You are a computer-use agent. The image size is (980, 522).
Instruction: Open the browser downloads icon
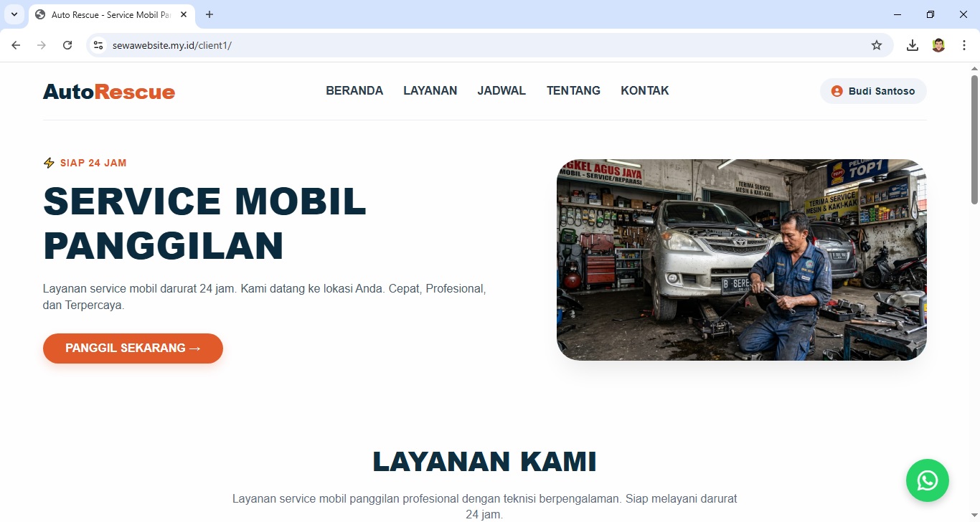[913, 45]
